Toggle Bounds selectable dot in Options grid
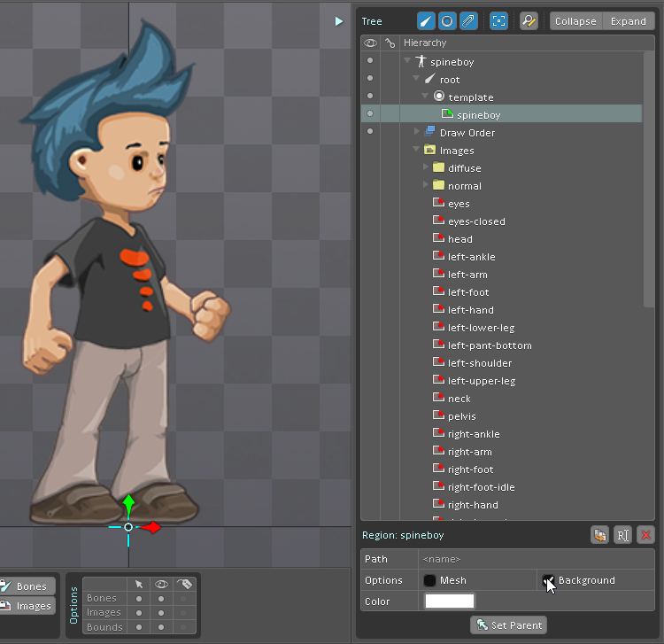 [x=139, y=627]
